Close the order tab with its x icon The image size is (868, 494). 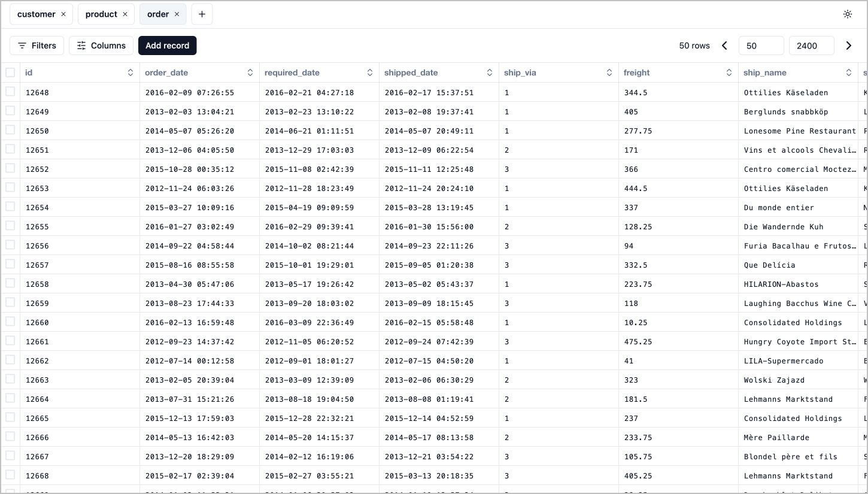point(177,14)
